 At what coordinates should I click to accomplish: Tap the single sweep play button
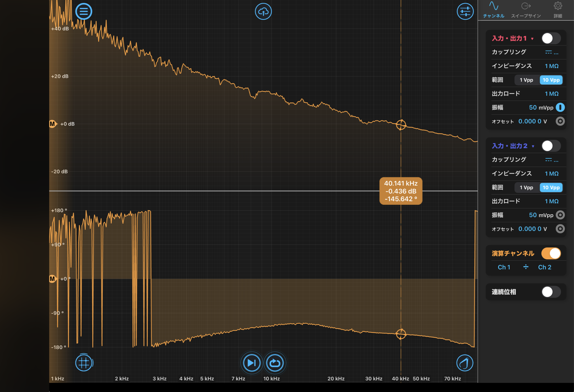tap(251, 363)
